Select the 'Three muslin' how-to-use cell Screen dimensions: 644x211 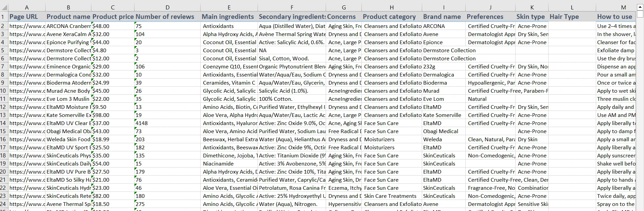click(616, 99)
